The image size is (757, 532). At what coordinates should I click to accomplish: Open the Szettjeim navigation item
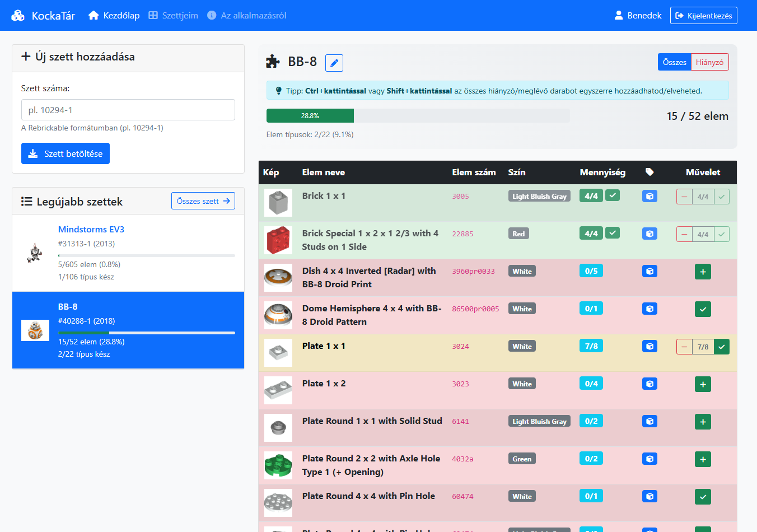[x=174, y=16]
